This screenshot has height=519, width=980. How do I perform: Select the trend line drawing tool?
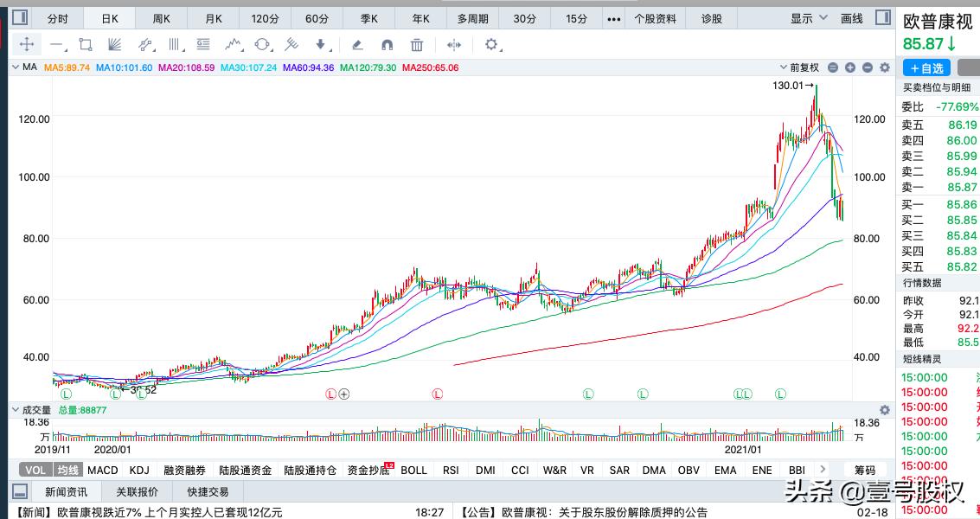click(55, 46)
